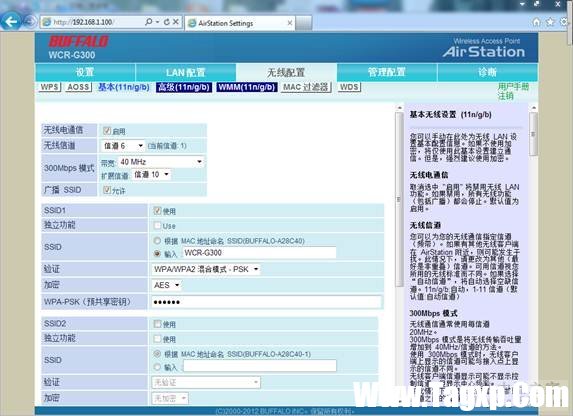Open the 高级(11n/g/b) sub-page
Viewport: 573px width, 416px height.
coord(184,87)
